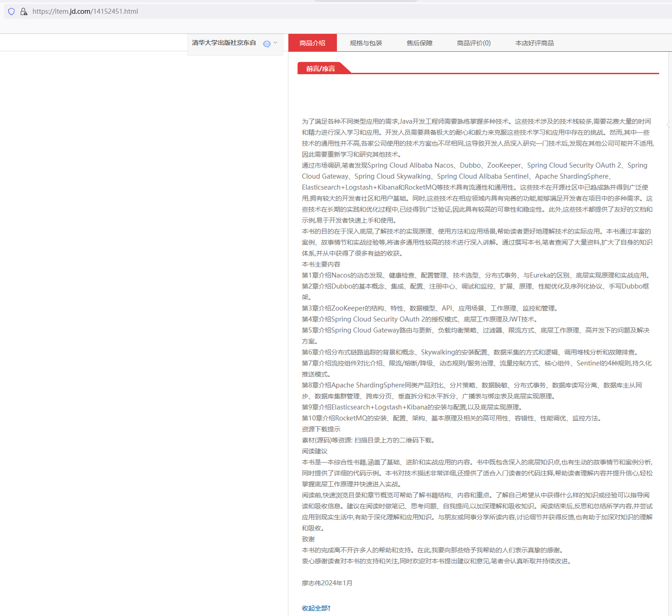Open the 售后保障 tab

(419, 43)
